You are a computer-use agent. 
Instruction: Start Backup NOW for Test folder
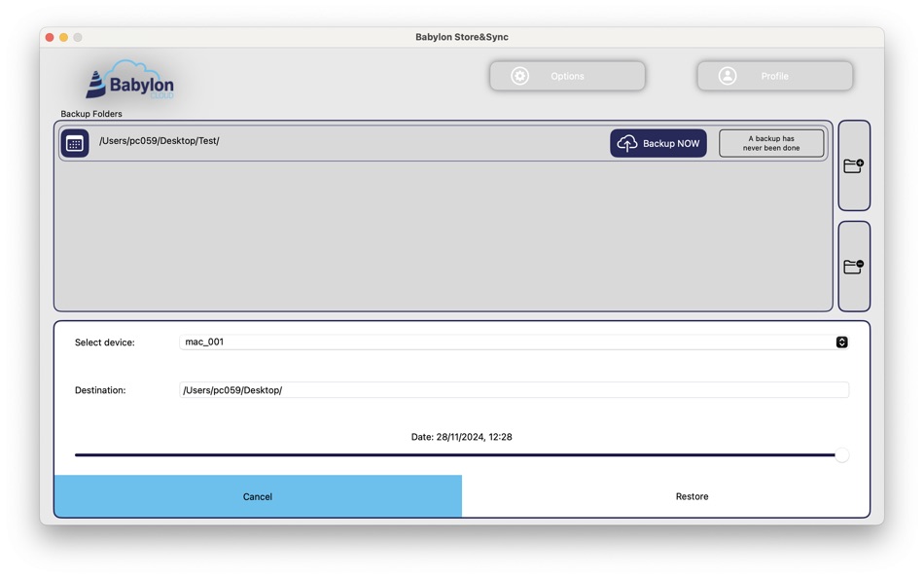(657, 143)
